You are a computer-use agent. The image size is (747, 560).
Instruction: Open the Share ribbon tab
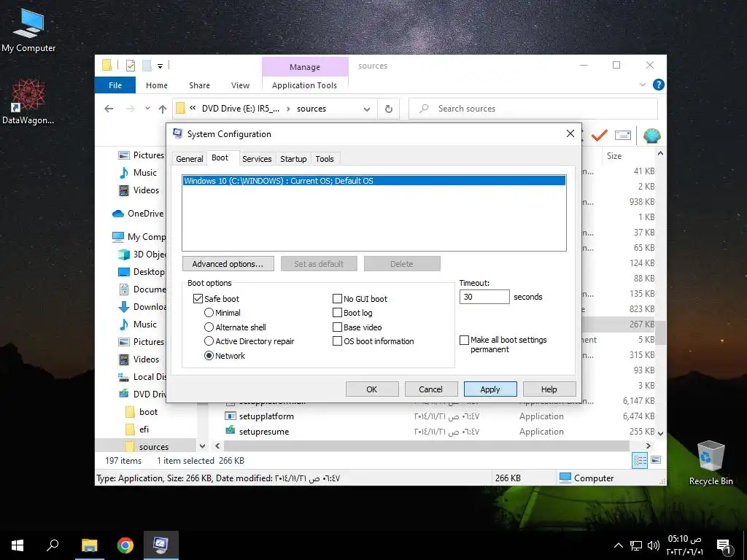click(199, 85)
